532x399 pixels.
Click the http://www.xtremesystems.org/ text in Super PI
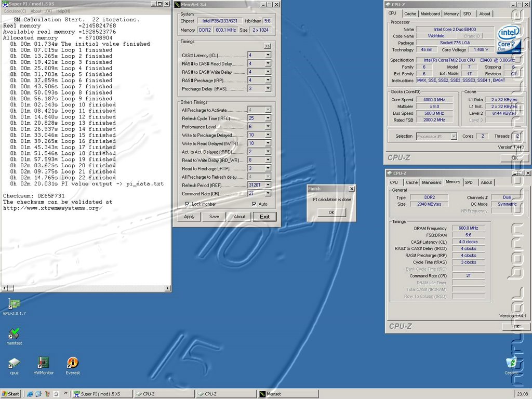52,208
